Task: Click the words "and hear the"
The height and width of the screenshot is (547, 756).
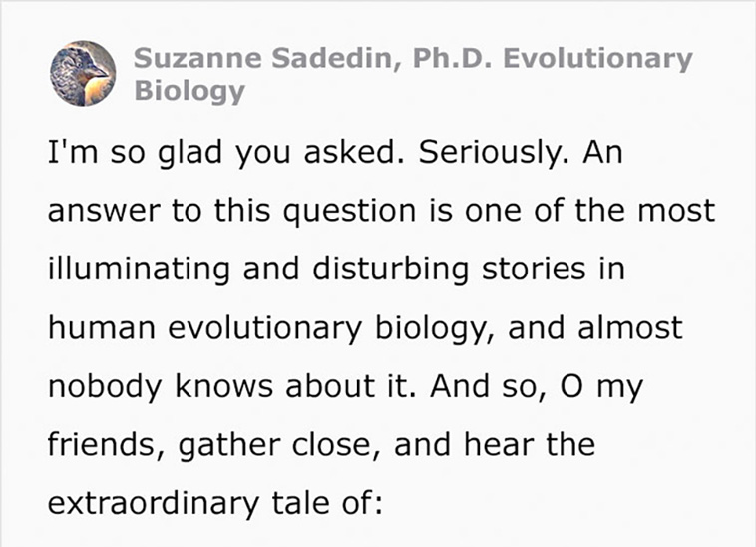Action: pyautogui.click(x=495, y=444)
